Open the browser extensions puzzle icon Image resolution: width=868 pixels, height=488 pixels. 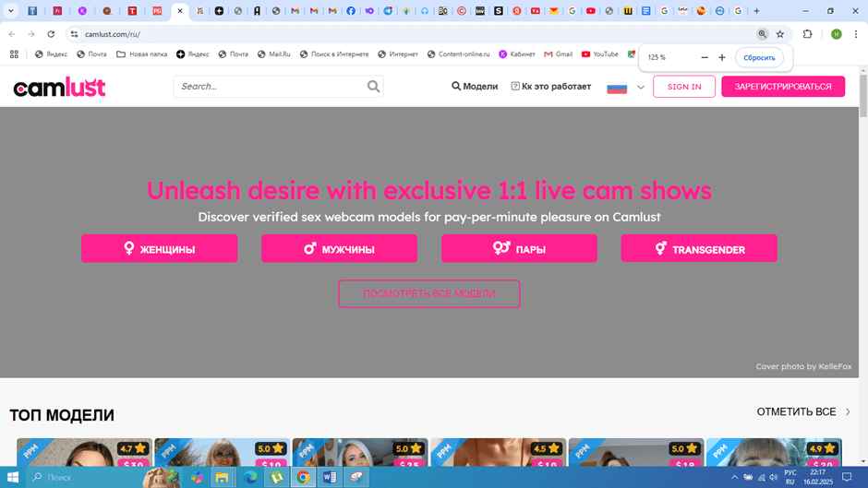point(807,34)
